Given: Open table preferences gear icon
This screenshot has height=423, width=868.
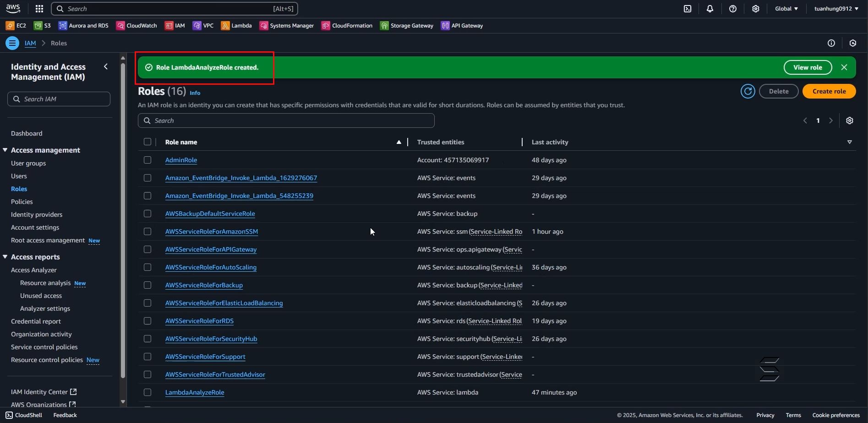Looking at the screenshot, I should [850, 121].
